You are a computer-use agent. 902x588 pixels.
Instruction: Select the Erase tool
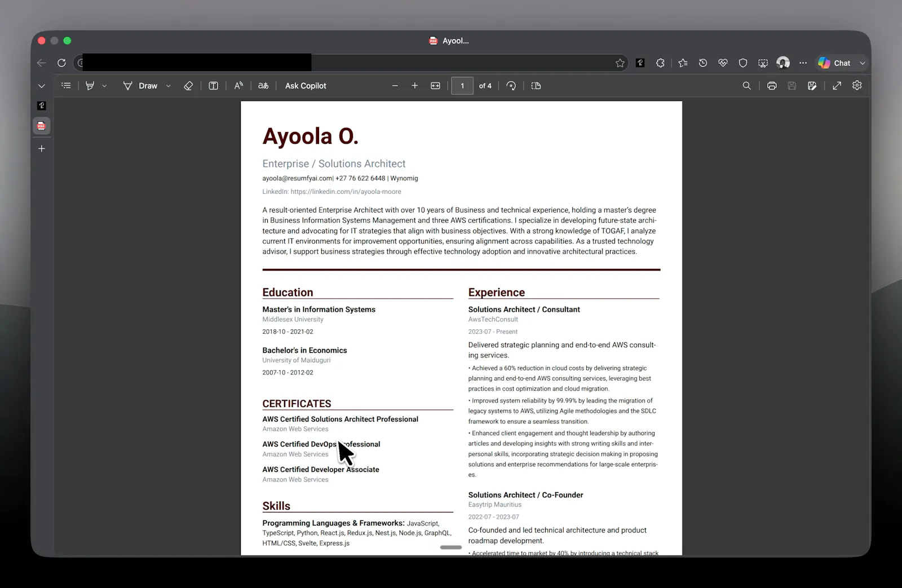click(188, 86)
